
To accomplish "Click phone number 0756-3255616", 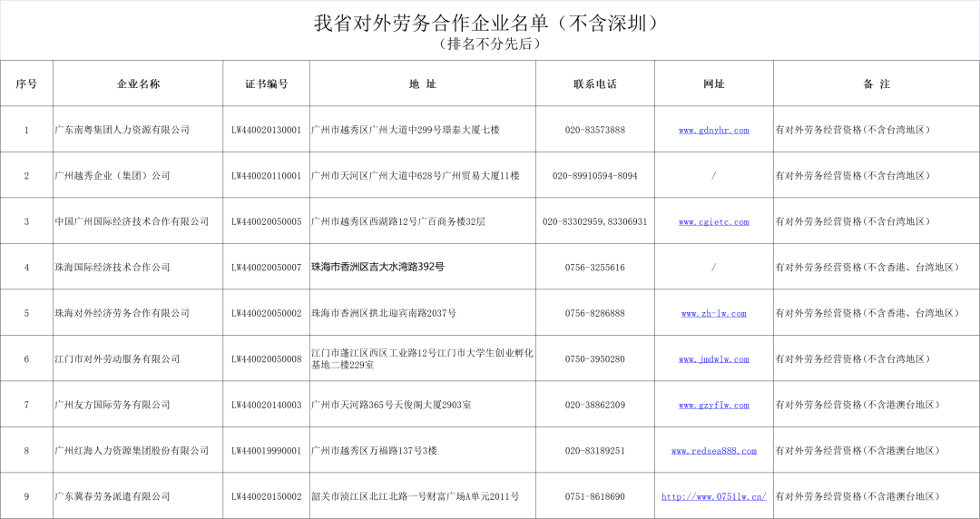I will [x=595, y=267].
